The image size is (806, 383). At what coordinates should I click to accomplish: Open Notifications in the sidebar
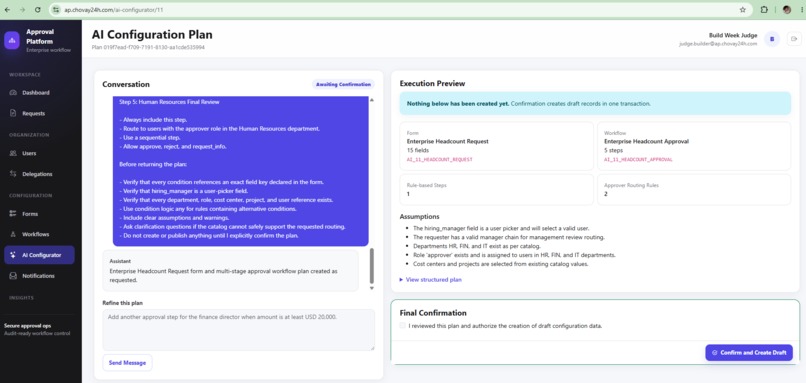[x=39, y=276]
